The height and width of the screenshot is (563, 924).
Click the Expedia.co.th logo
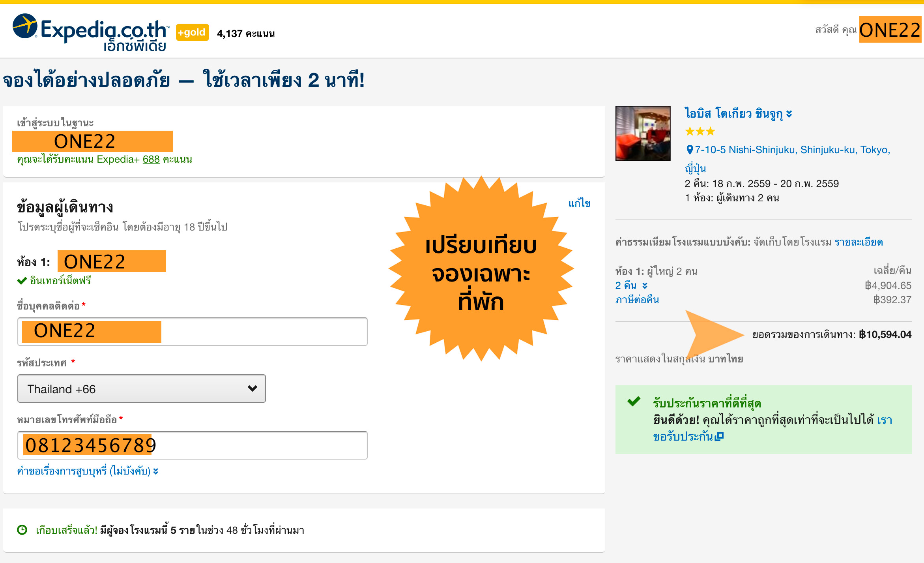(x=91, y=32)
